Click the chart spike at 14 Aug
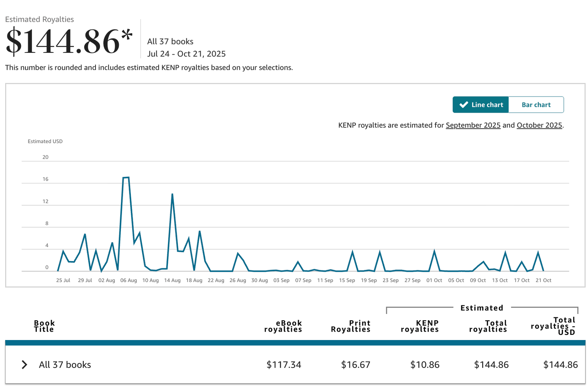This screenshot has height=387, width=588. [x=172, y=194]
